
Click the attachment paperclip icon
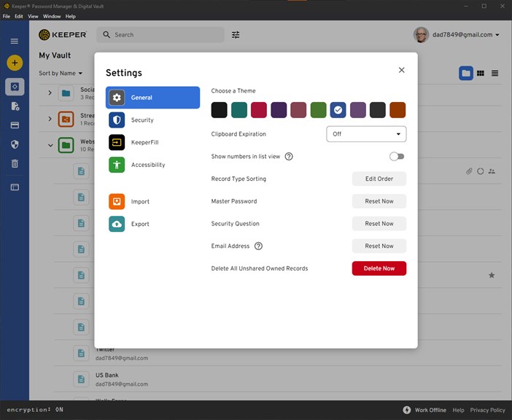coord(469,171)
